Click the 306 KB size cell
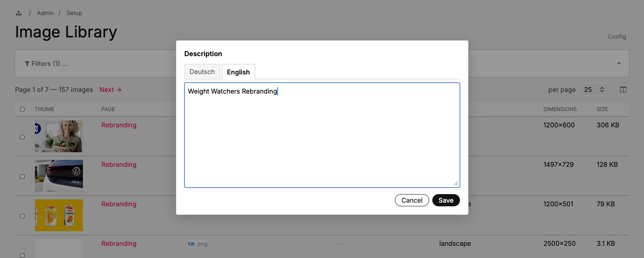 click(608, 125)
